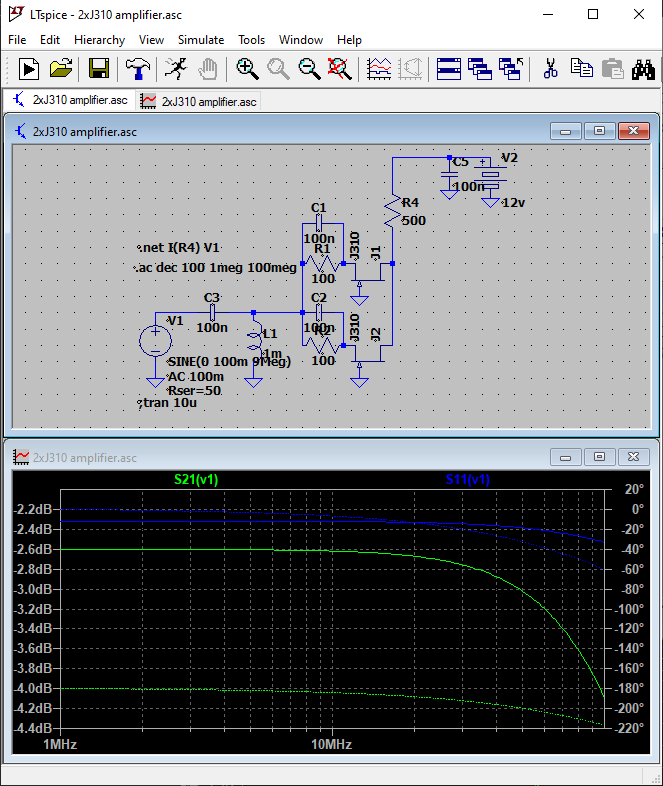Click the Autorange plot icon
Screen dimensions: 663x786
(x=379, y=68)
